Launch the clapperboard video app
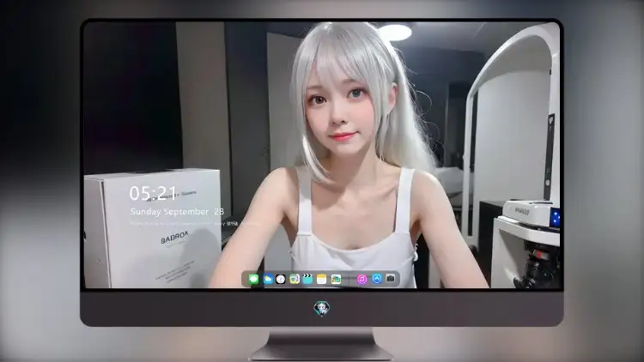Image resolution: width=644 pixels, height=362 pixels. click(x=307, y=280)
